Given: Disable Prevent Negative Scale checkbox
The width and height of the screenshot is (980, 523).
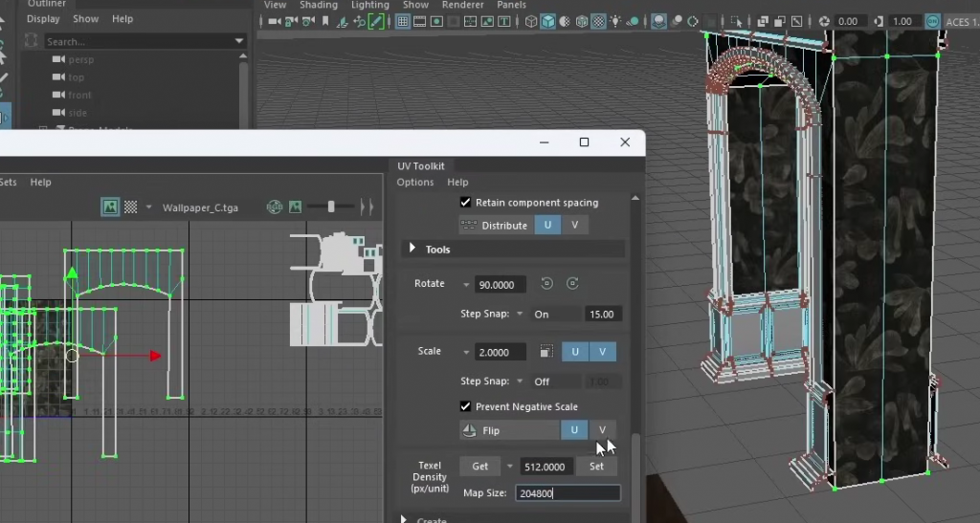Looking at the screenshot, I should point(466,406).
